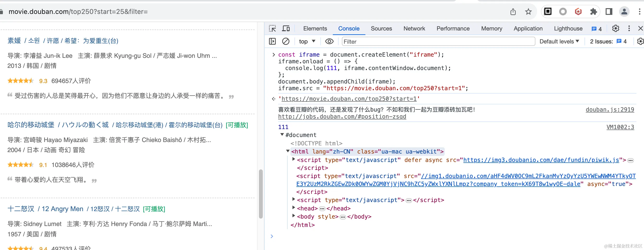Open the 4 messages issues badge
644x250 pixels.
click(x=597, y=29)
